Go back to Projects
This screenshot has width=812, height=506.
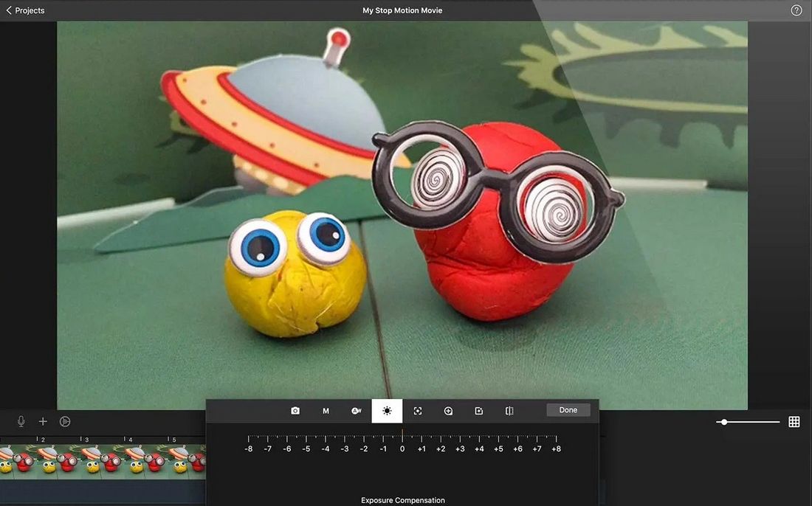point(25,10)
